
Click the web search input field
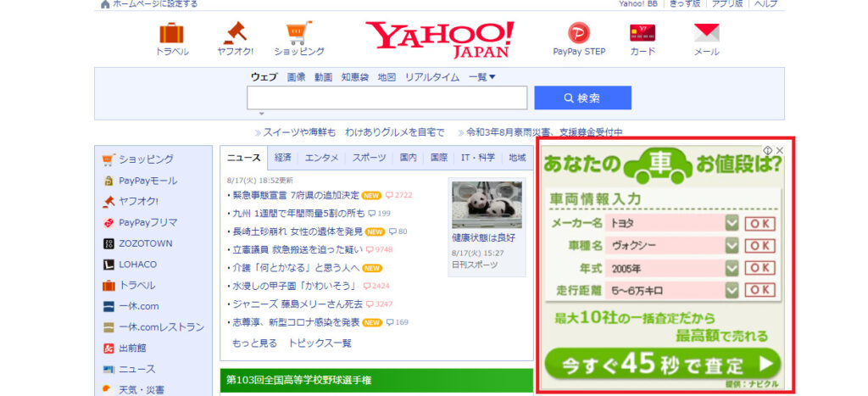[387, 98]
